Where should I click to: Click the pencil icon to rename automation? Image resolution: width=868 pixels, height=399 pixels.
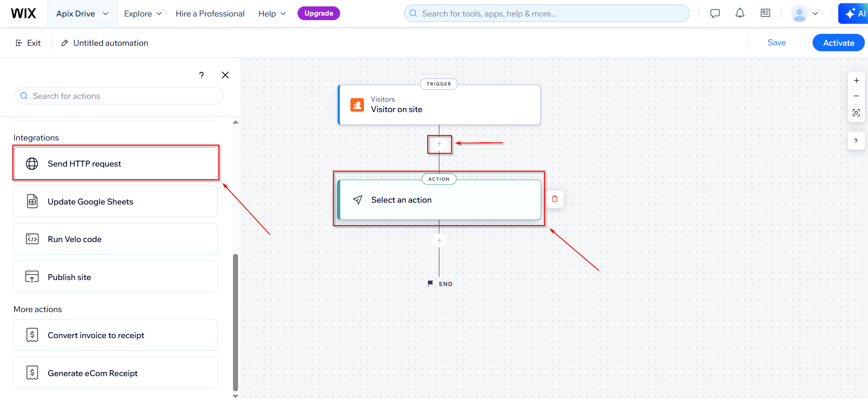65,43
